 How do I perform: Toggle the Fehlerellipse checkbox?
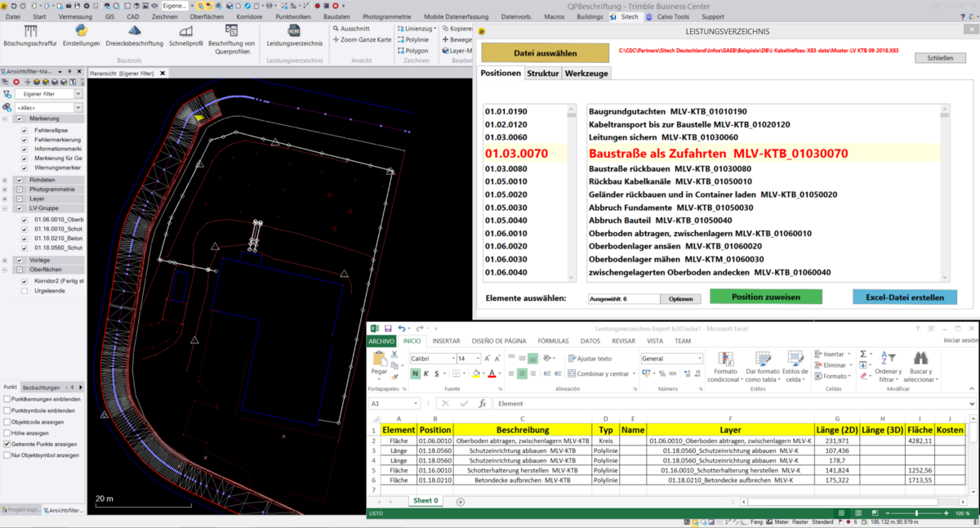click(24, 129)
